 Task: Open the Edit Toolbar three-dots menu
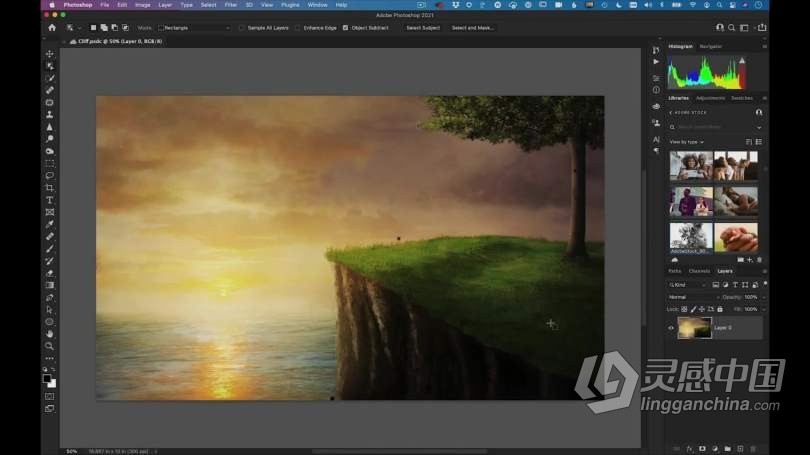(x=50, y=358)
